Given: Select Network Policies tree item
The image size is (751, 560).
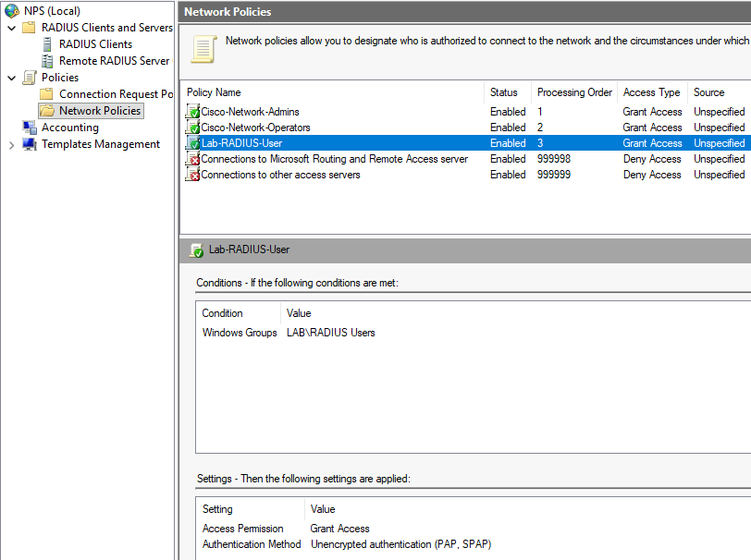Looking at the screenshot, I should tap(100, 111).
